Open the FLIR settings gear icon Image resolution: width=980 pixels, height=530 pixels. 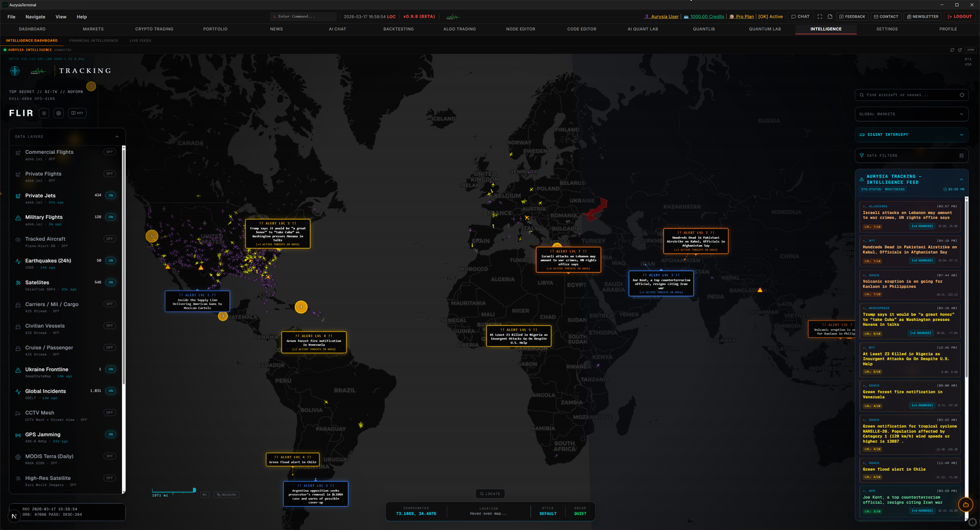[x=59, y=113]
